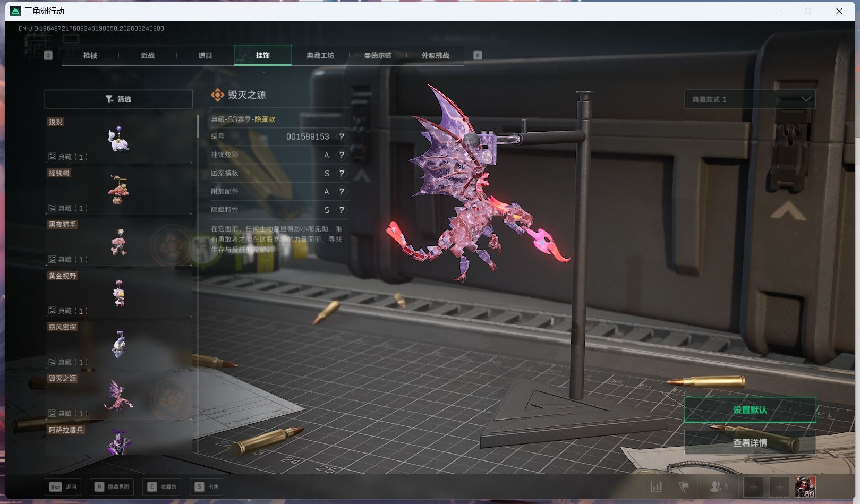Click the player avatar portrait
860x504 pixels.
tap(805, 486)
